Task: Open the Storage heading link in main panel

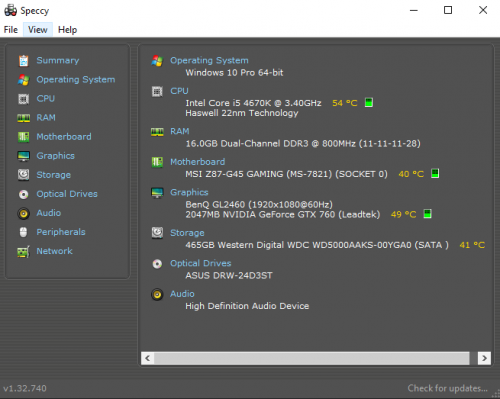Action: tap(187, 233)
